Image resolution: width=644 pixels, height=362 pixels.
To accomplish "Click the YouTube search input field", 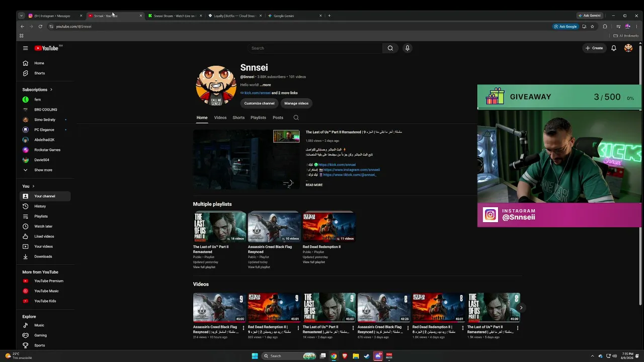I will pos(316,48).
